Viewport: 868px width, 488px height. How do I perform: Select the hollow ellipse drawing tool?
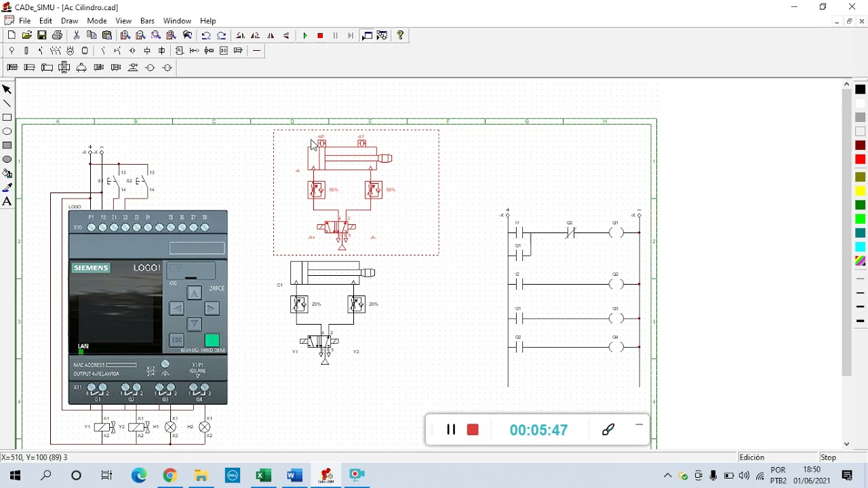(7, 131)
